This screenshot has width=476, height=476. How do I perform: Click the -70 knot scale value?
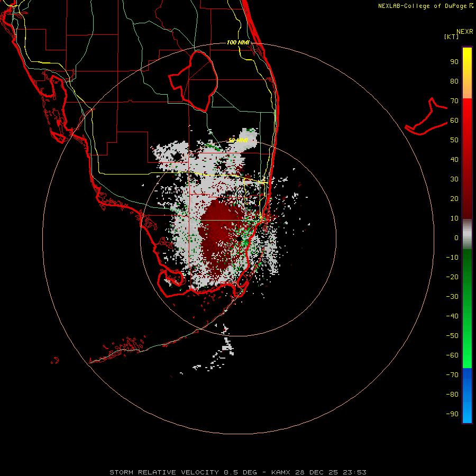[x=452, y=375]
